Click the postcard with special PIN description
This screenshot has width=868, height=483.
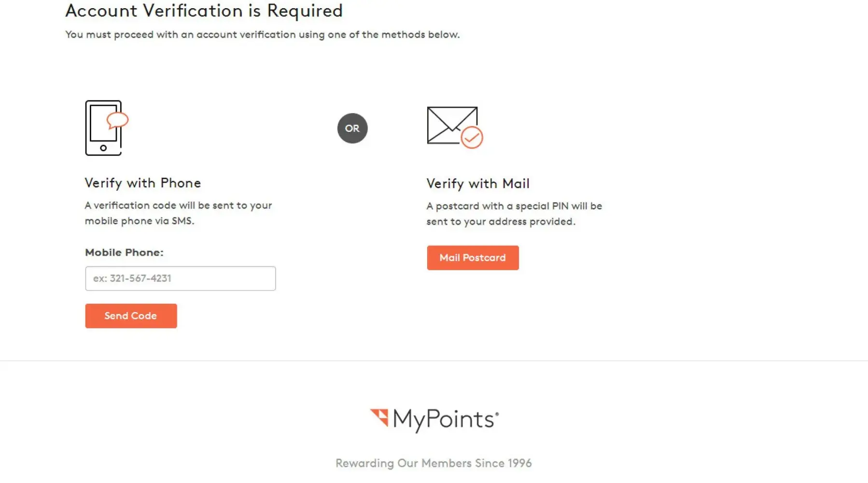[514, 214]
